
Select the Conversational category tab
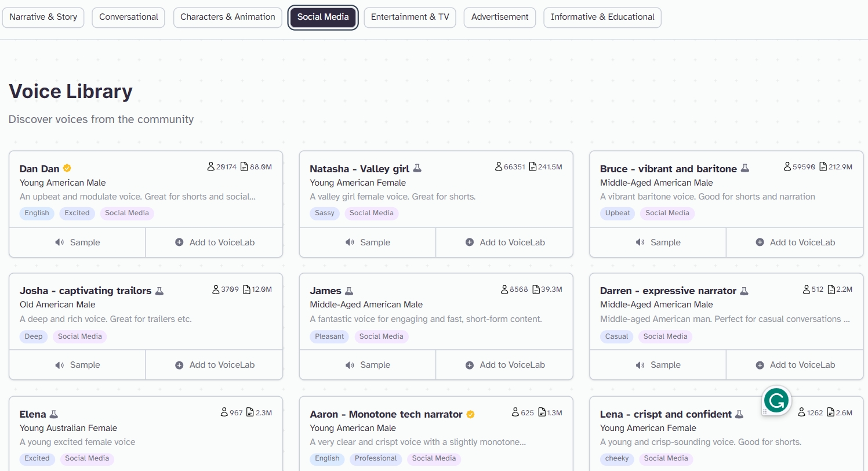[x=129, y=17]
